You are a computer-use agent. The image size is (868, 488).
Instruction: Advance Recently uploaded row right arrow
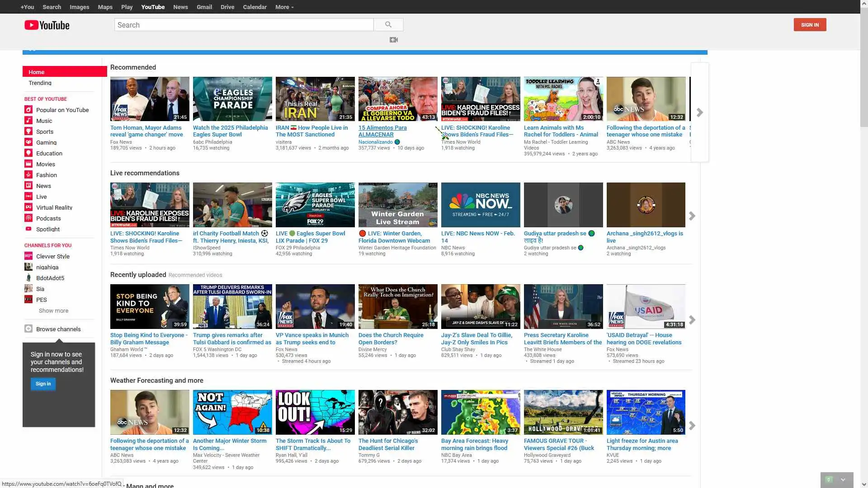(692, 320)
